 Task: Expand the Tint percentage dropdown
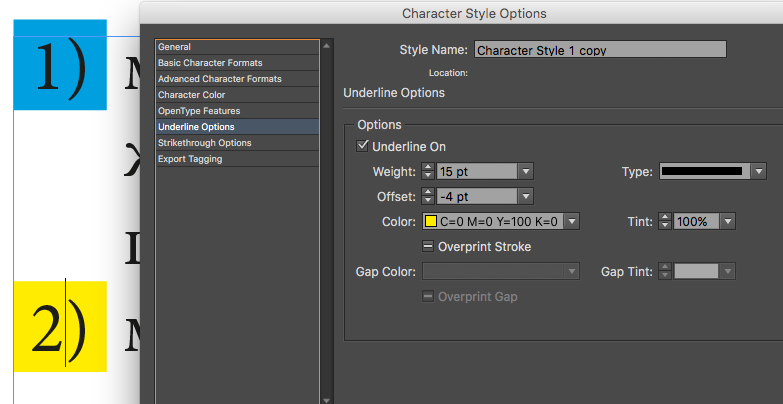[x=729, y=221]
